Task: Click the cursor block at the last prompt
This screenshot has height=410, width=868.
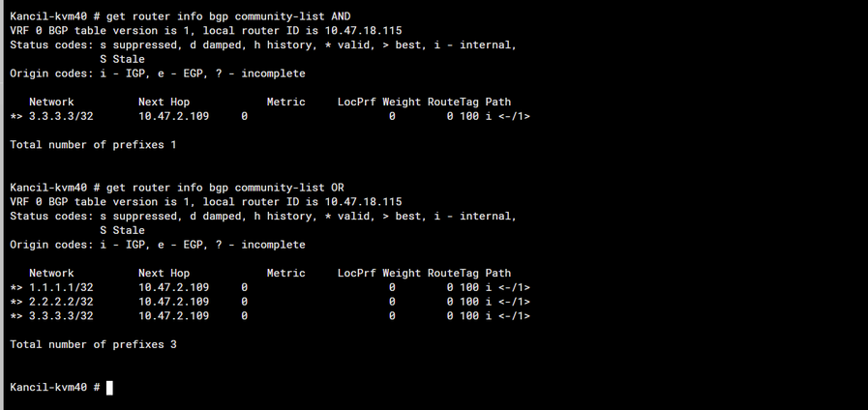Action: 109,388
